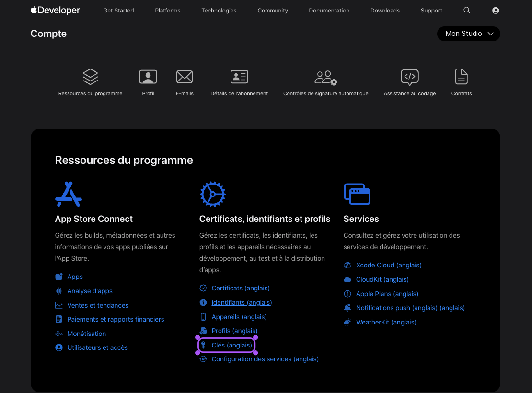532x393 pixels.
Task: Open the Détails de l'abonnement card icon
Action: click(x=239, y=77)
